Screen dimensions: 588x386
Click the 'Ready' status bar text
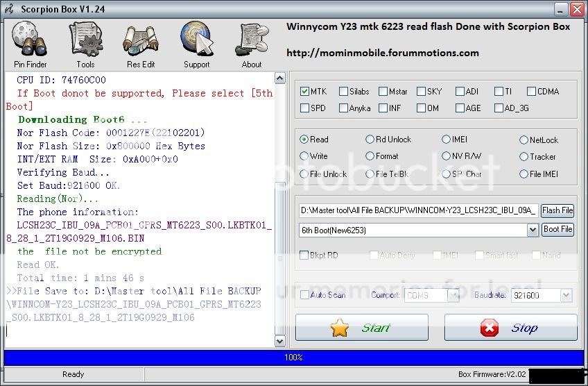[x=73, y=374]
